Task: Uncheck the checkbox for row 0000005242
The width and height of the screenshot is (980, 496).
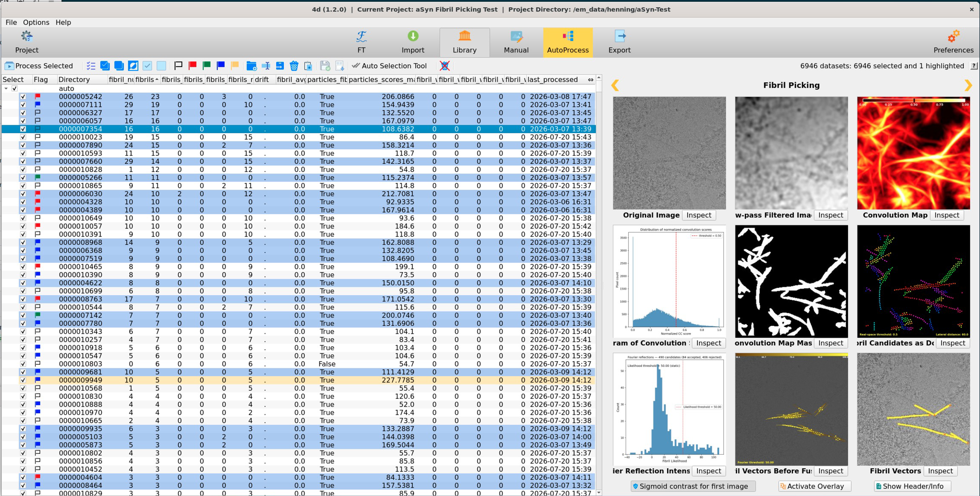Action: click(x=23, y=96)
